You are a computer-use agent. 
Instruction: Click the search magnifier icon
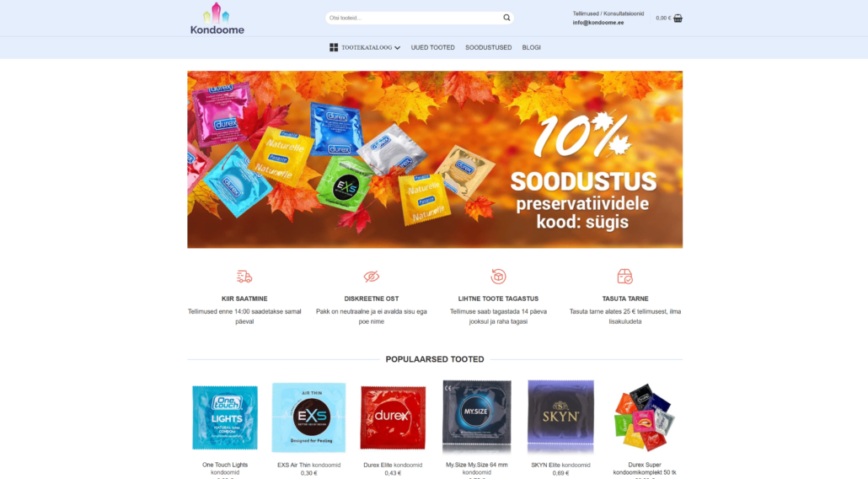click(x=506, y=18)
